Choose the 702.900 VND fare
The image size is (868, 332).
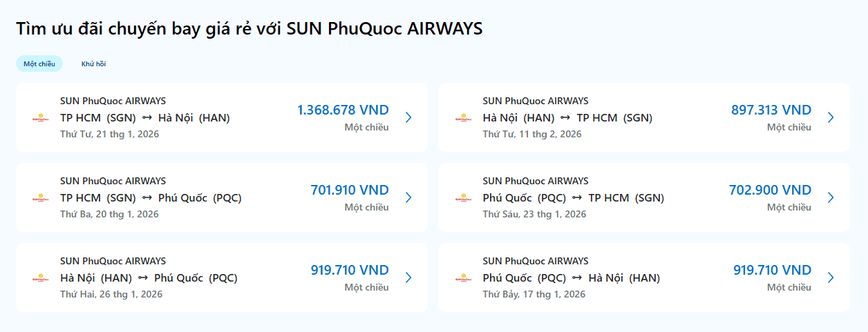pyautogui.click(x=770, y=191)
